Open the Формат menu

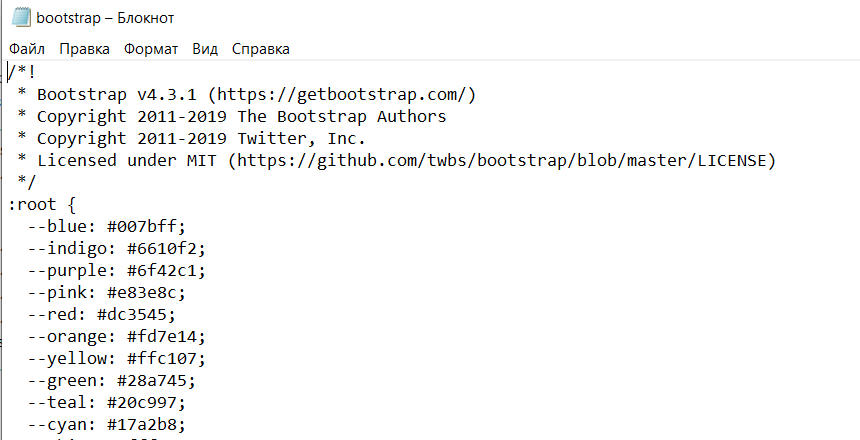point(151,49)
